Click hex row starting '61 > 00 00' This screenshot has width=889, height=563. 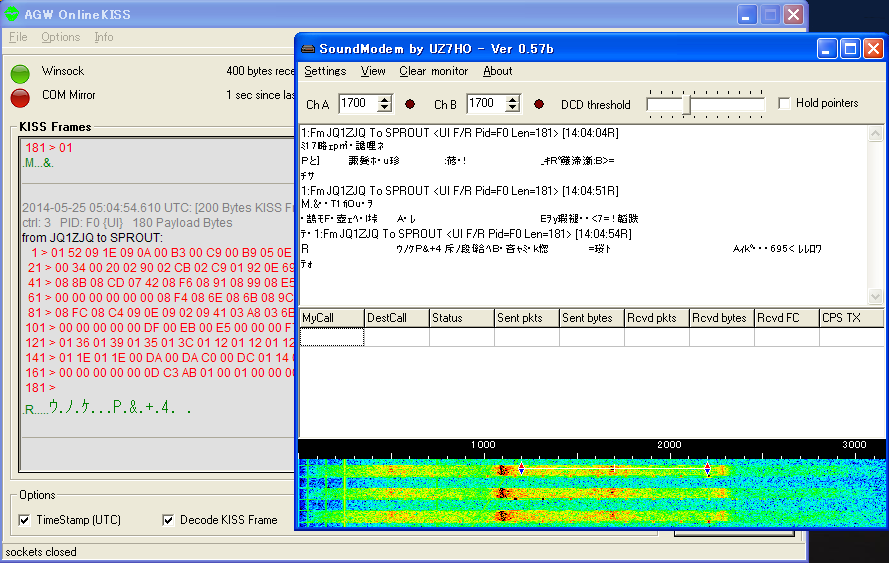(x=161, y=298)
